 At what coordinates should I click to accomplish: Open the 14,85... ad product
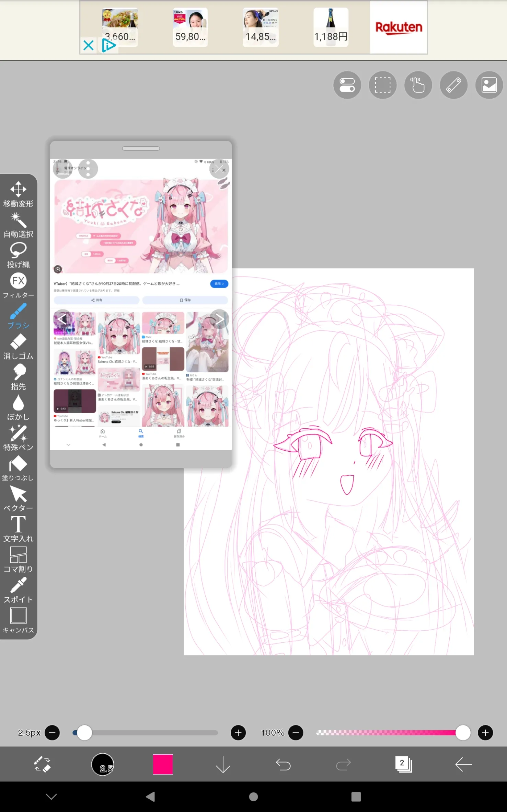click(x=261, y=27)
